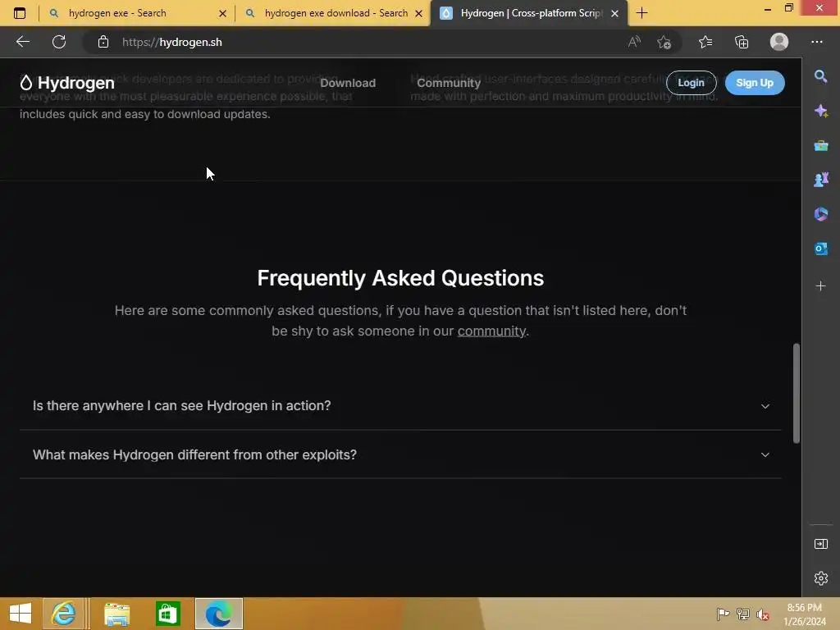Follow the community link in FAQ text
Screen dimensions: 840x630
[x=491, y=331]
